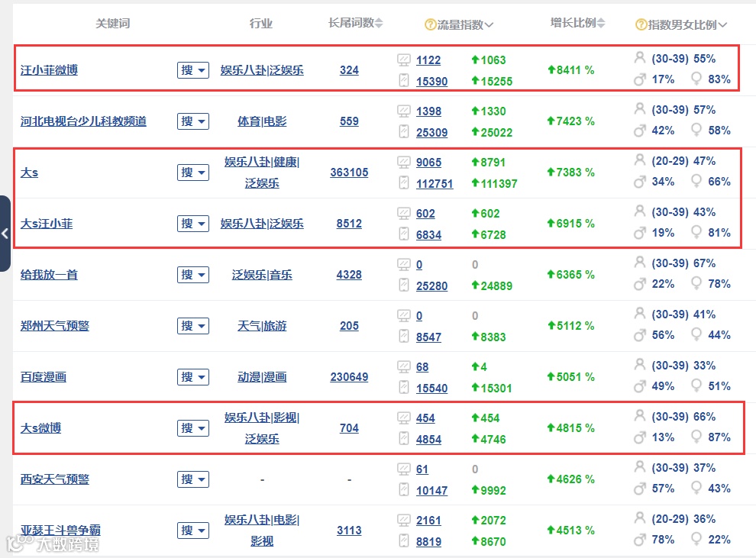Click the PC traffic icon in 百度漫画 row
This screenshot has height=558, width=756.
click(403, 366)
